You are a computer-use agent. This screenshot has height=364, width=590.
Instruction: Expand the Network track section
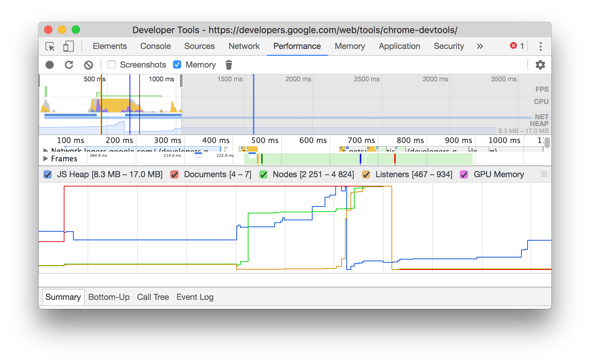45,151
